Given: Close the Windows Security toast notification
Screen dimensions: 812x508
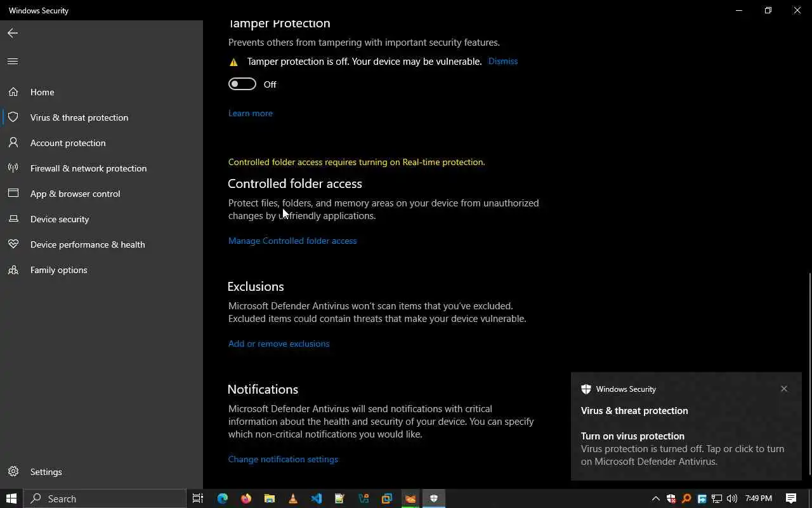Looking at the screenshot, I should pyautogui.click(x=784, y=389).
